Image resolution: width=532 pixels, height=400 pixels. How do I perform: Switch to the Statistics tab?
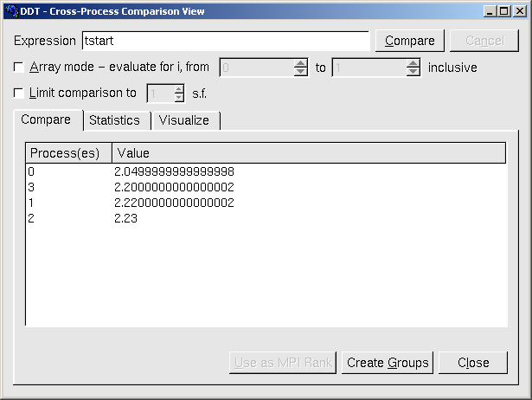tap(114, 120)
